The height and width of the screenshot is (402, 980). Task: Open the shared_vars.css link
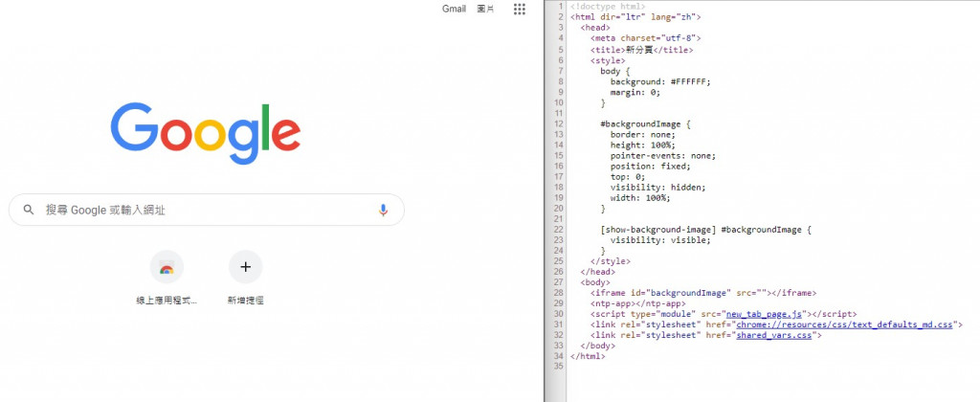coord(773,335)
